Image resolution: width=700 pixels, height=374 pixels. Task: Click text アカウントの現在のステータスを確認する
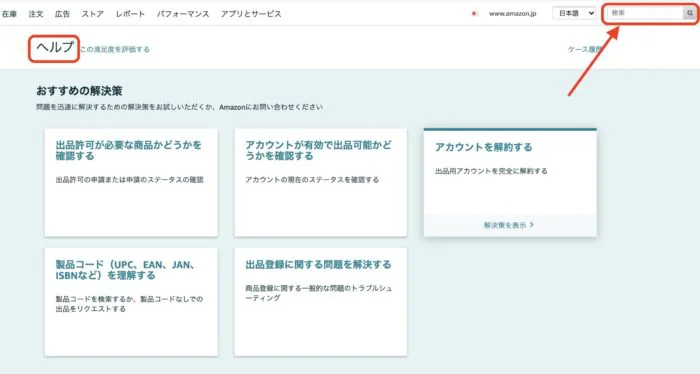coord(312,180)
